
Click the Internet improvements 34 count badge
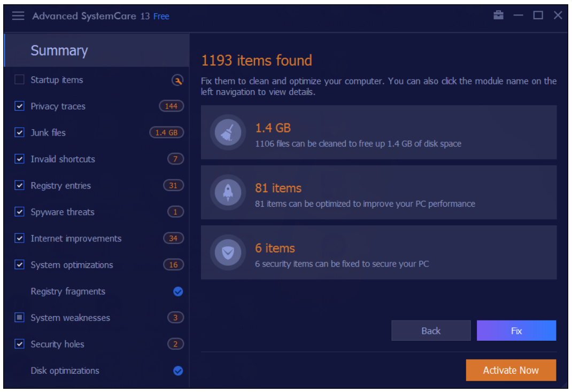click(x=173, y=238)
